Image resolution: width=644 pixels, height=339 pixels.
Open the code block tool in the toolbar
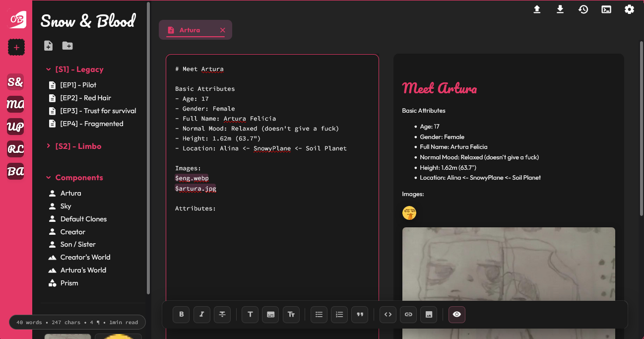(387, 314)
